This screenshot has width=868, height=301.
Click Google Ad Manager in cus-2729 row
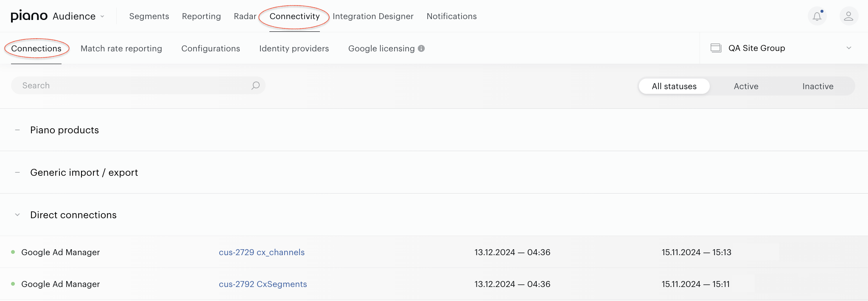click(x=61, y=252)
